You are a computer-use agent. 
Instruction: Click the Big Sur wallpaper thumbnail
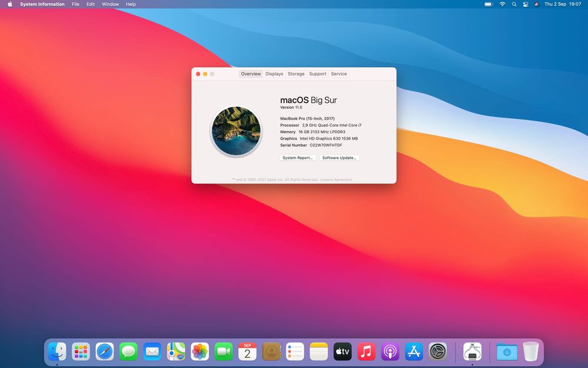(236, 131)
